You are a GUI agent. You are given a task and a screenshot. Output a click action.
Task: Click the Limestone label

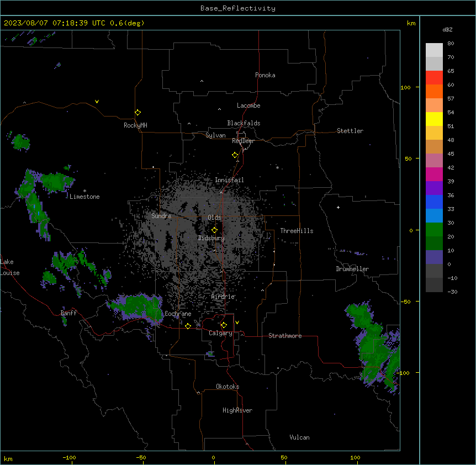pos(84,197)
